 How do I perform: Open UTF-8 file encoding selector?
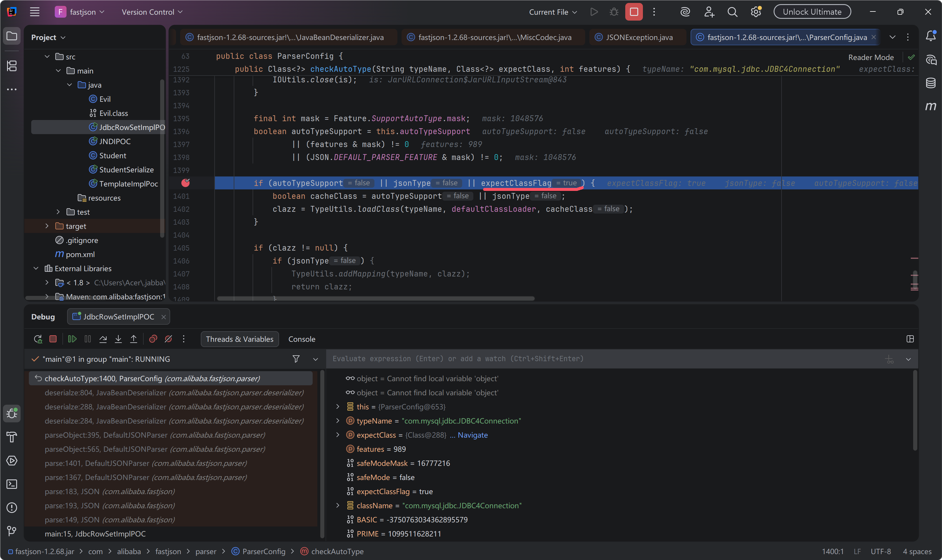[881, 551]
